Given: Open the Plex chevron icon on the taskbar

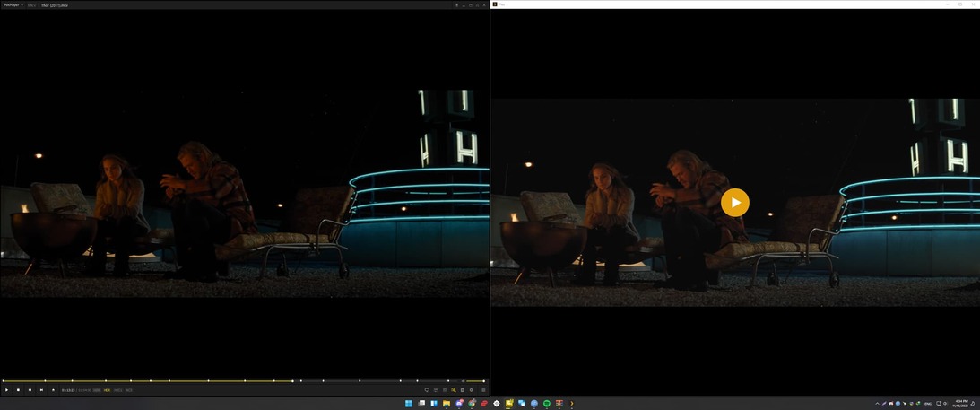Looking at the screenshot, I should click(x=571, y=403).
